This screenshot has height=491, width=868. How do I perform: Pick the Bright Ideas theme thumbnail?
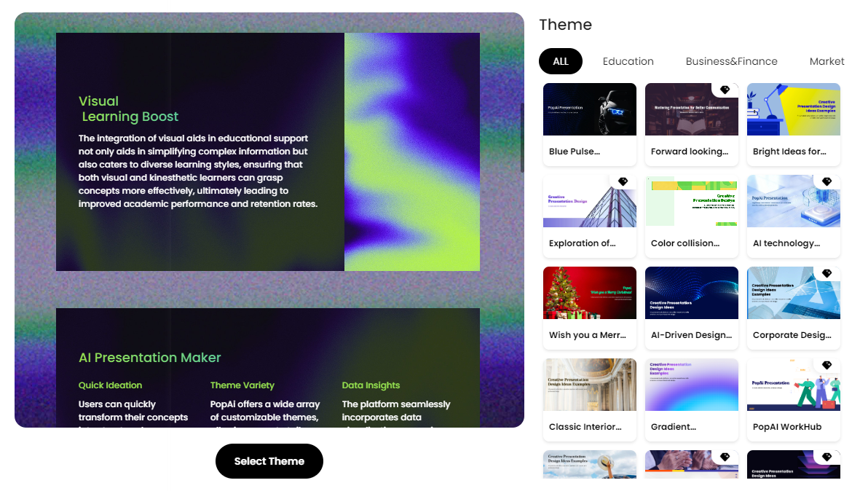pos(793,109)
